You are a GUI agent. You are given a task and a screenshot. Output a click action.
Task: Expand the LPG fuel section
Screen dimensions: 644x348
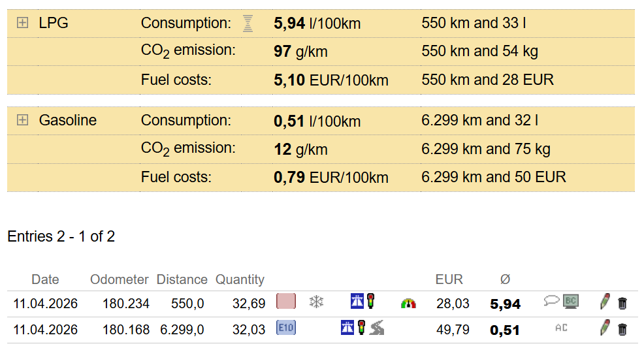tap(23, 24)
